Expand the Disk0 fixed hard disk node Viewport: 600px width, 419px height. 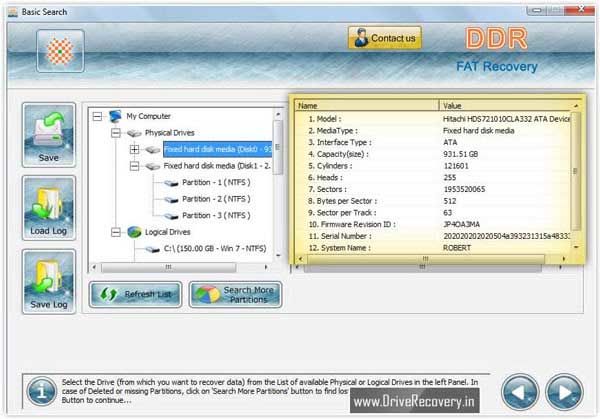click(134, 149)
